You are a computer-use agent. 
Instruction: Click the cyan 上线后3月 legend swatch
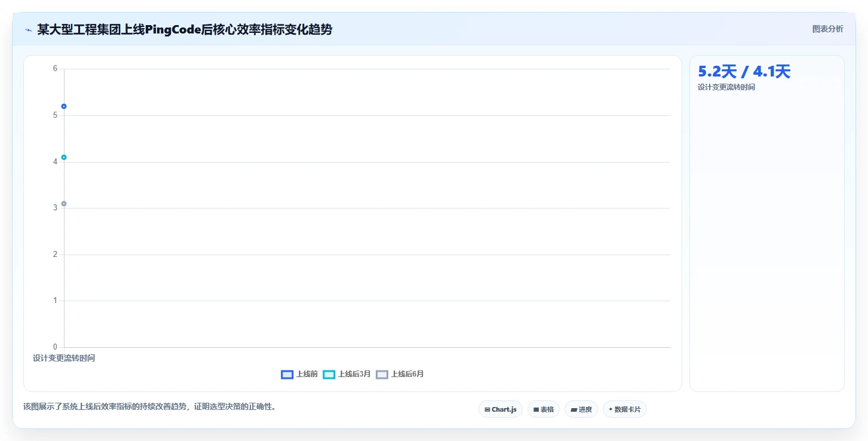pyautogui.click(x=329, y=375)
